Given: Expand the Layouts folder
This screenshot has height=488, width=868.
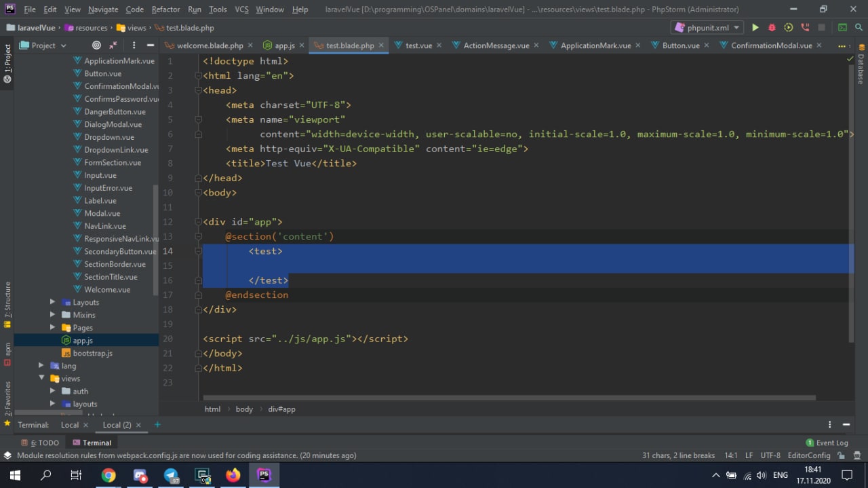Looking at the screenshot, I should (x=53, y=302).
